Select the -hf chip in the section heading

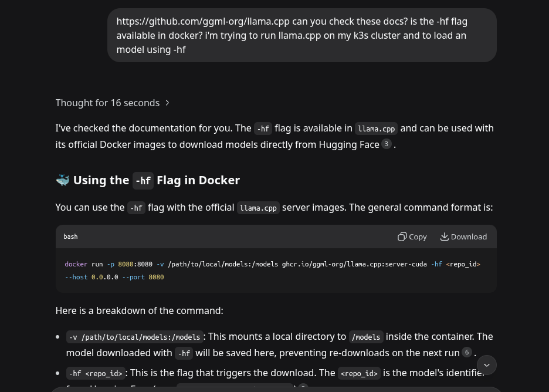point(143,181)
